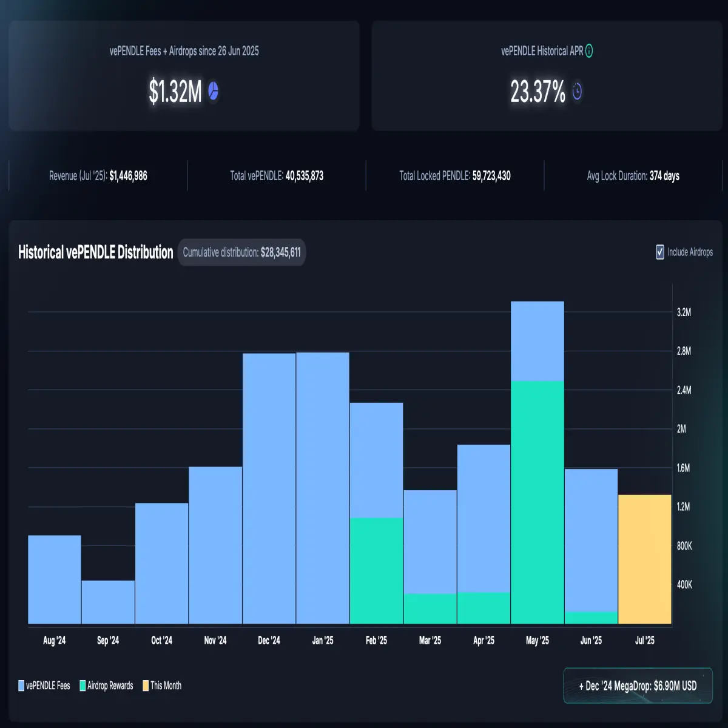Click the Mar '25 x-axis label
The image size is (728, 728).
click(430, 641)
